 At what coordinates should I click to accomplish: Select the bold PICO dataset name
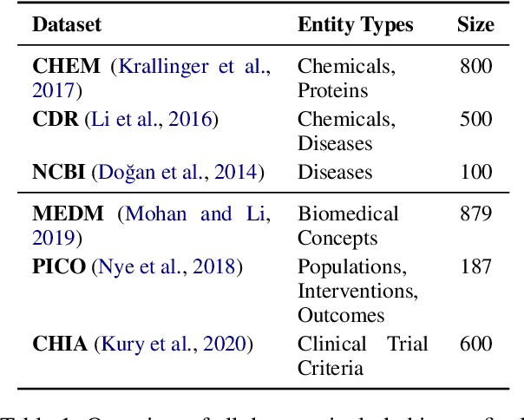[59, 266]
